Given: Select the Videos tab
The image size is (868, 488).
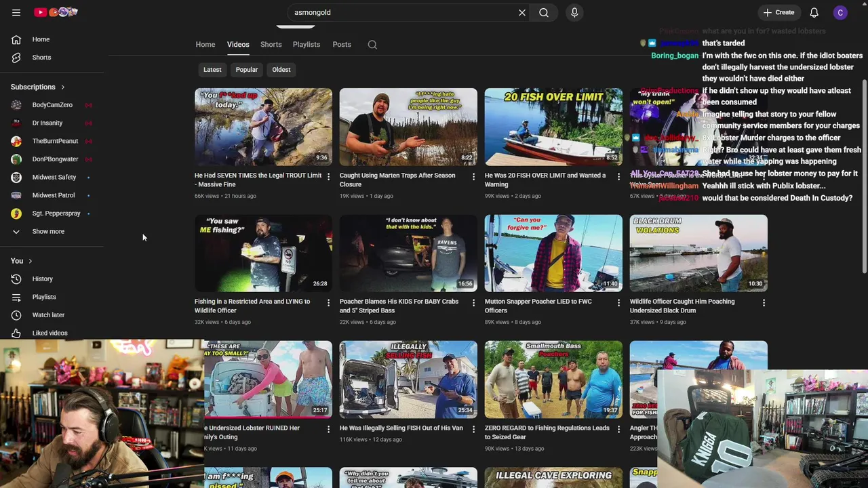Looking at the screenshot, I should coord(238,45).
